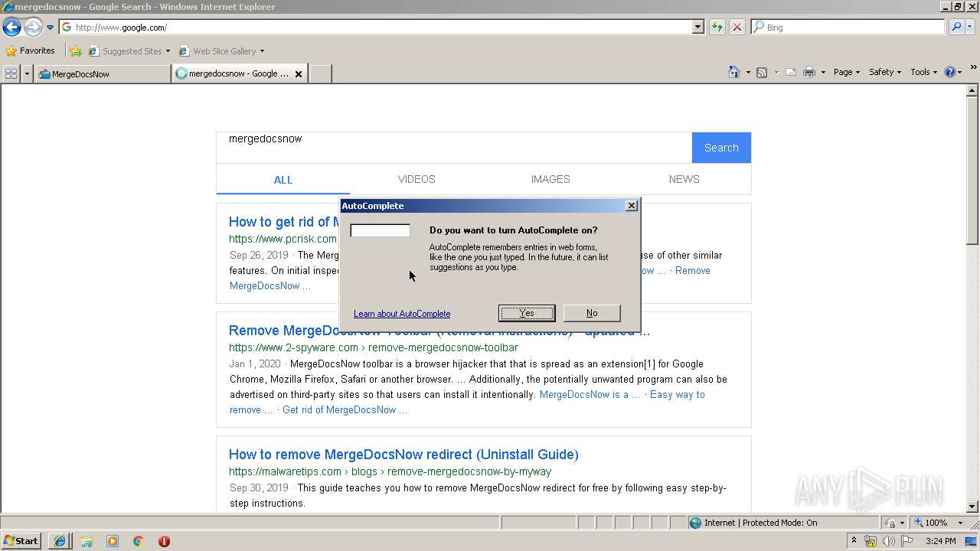Viewport: 980px width, 551px height.
Task: Click the Stop loading X icon
Action: [737, 27]
